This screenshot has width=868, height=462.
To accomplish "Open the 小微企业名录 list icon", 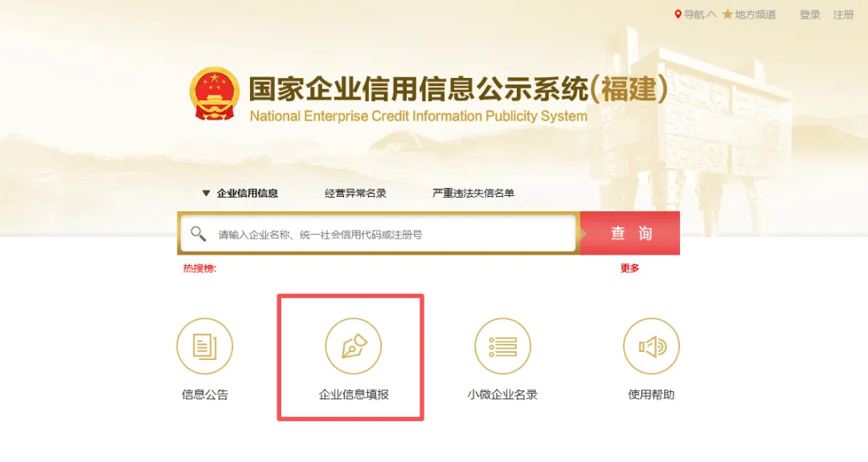I will tap(502, 346).
